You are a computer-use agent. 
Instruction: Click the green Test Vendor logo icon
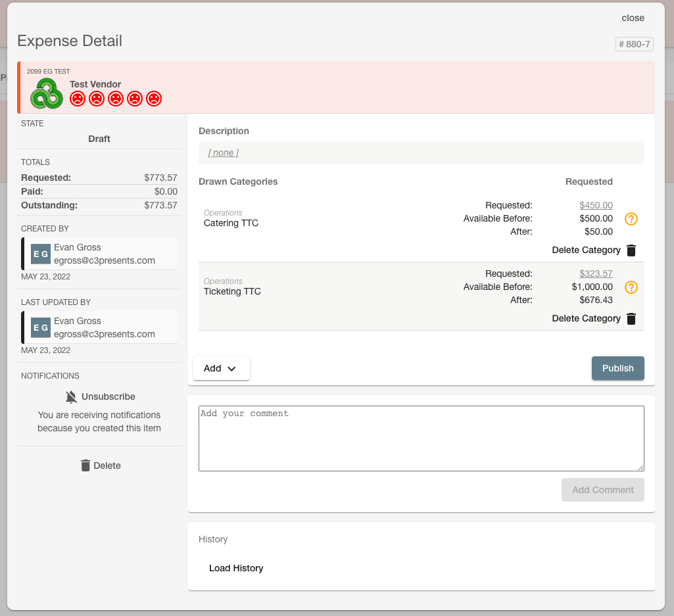tap(47, 93)
